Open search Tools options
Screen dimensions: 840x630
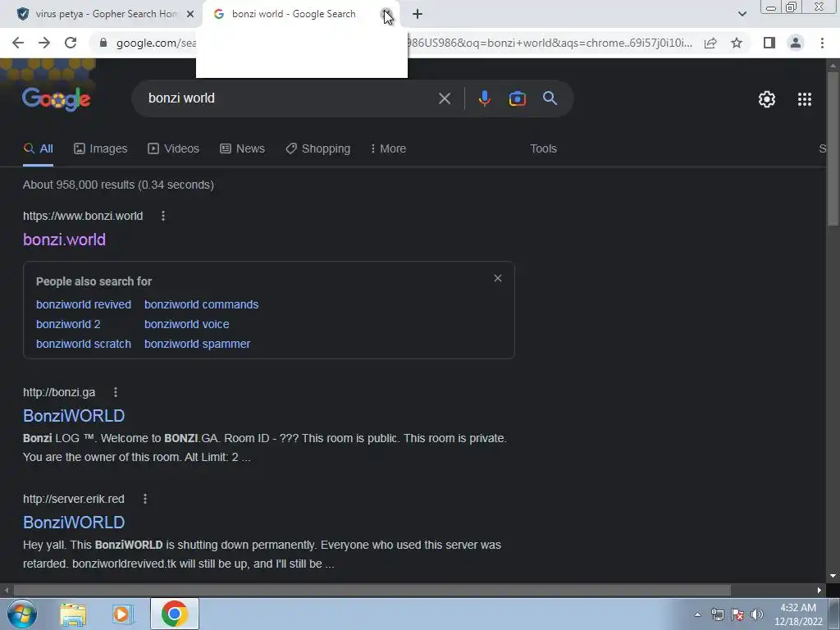coord(543,149)
